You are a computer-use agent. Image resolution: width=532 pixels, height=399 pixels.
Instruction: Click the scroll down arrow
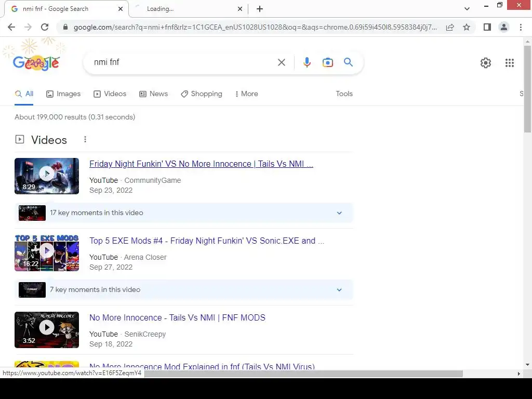[x=527, y=365]
